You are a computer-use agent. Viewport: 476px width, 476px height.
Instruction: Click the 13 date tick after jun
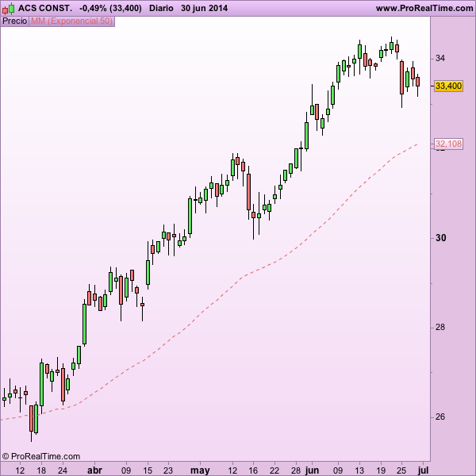(x=359, y=470)
